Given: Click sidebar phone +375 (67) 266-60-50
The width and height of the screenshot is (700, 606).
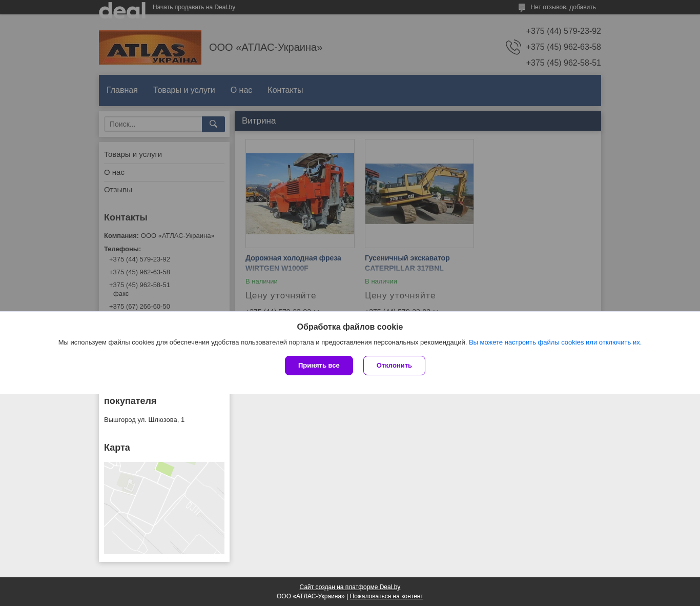Looking at the screenshot, I should click(x=139, y=307).
